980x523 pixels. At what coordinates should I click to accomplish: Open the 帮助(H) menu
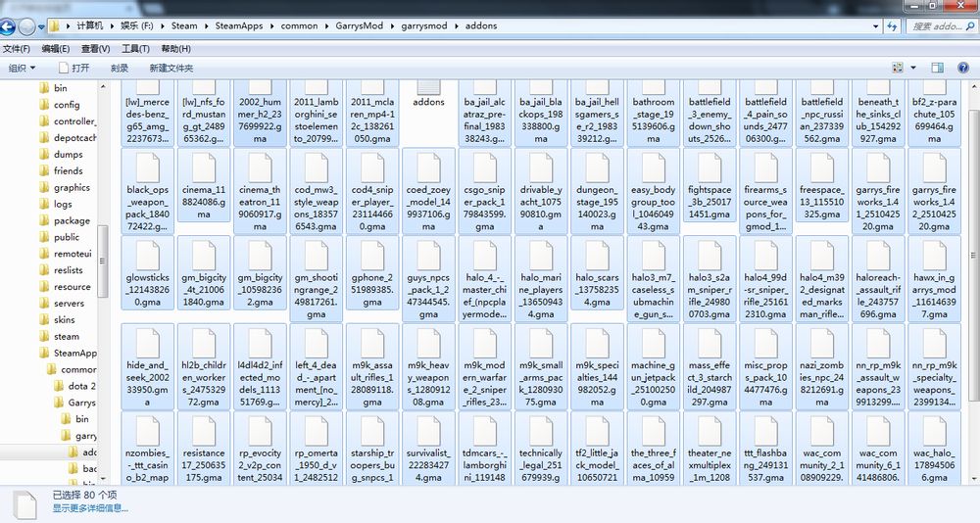pos(176,49)
